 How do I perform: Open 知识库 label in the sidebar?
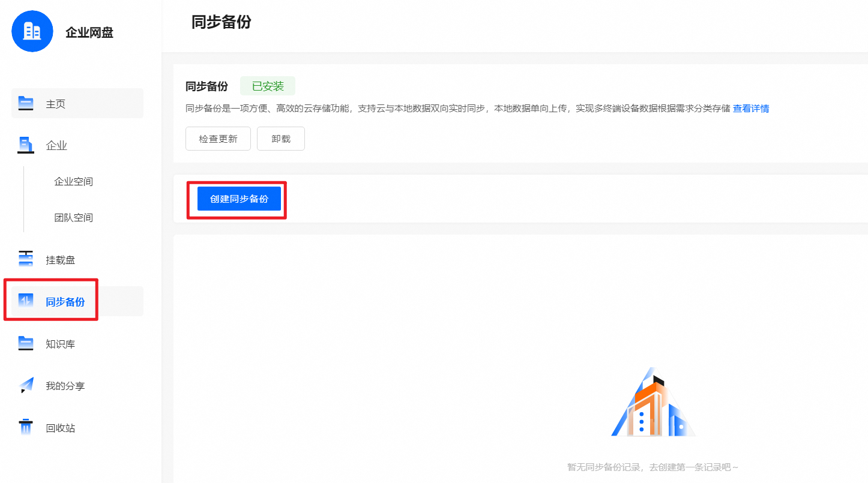[x=61, y=344]
